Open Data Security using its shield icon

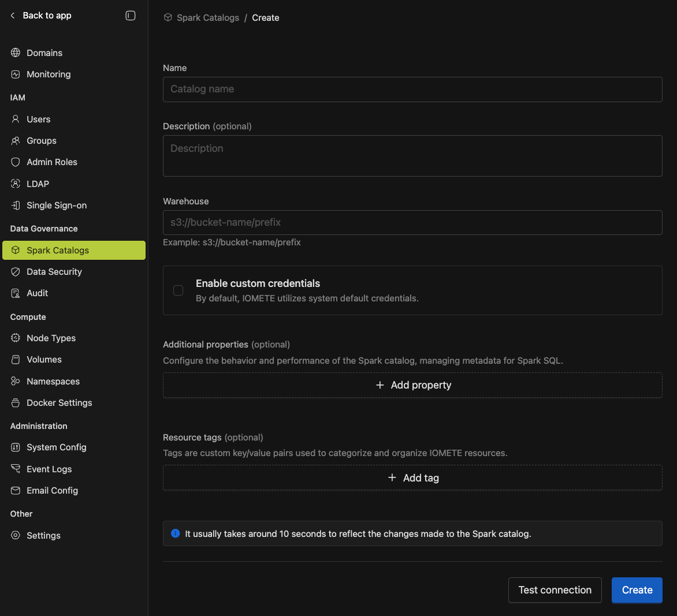click(16, 271)
